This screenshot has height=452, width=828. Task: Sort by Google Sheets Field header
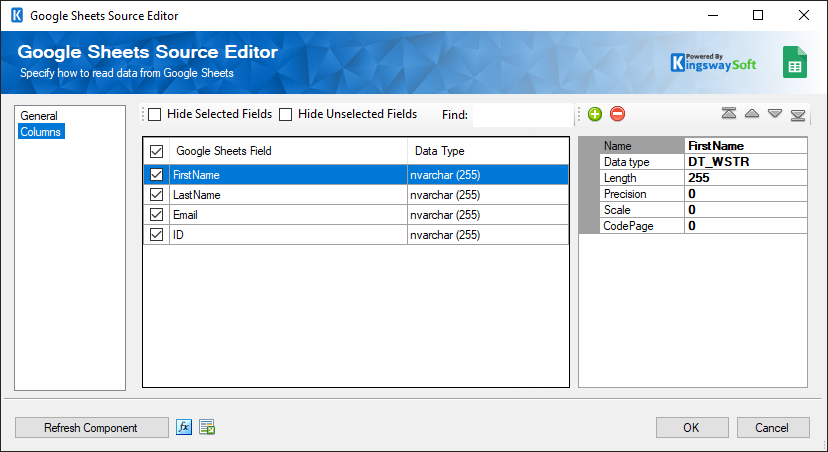[x=288, y=151]
